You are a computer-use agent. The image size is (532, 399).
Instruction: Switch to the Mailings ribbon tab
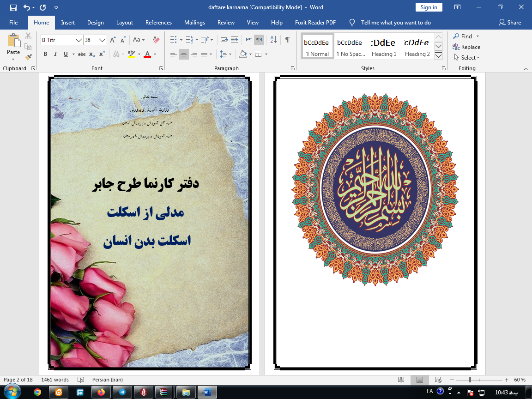click(194, 22)
